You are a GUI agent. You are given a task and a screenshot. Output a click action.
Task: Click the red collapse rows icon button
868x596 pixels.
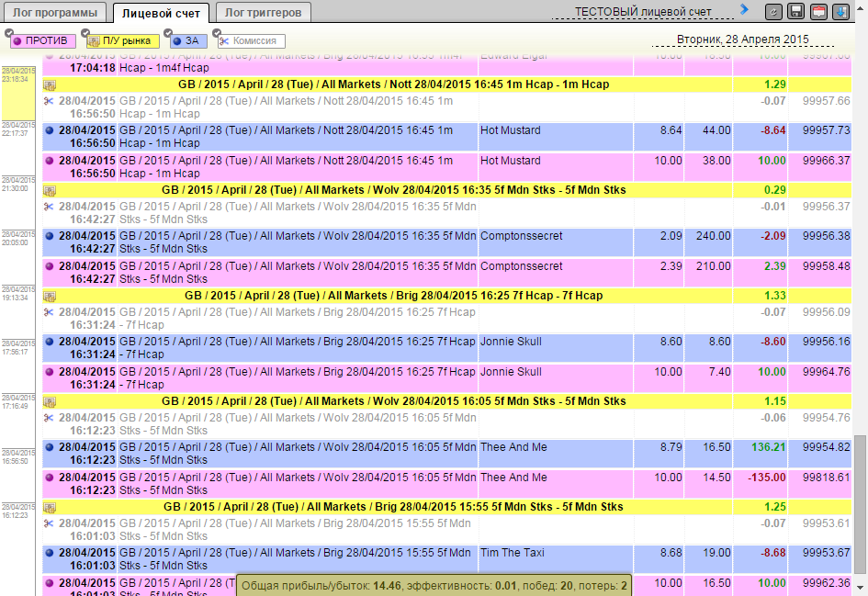click(818, 12)
